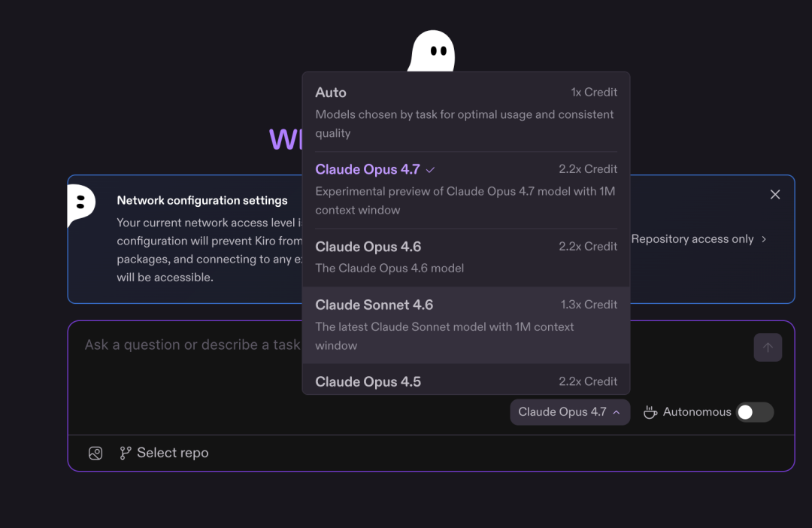Click the Kiro ghost logo at the top

(x=432, y=51)
